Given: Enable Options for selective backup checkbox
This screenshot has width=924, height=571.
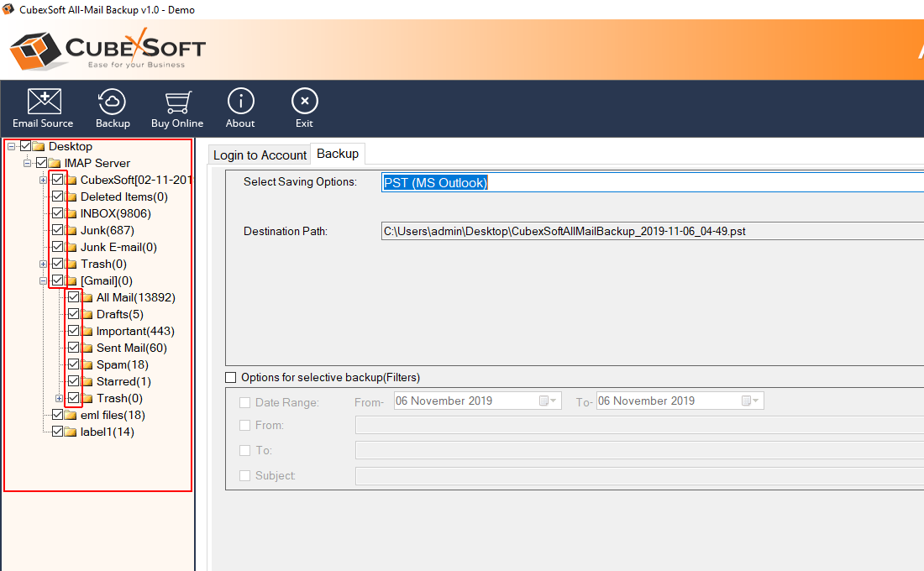Looking at the screenshot, I should click(x=231, y=378).
